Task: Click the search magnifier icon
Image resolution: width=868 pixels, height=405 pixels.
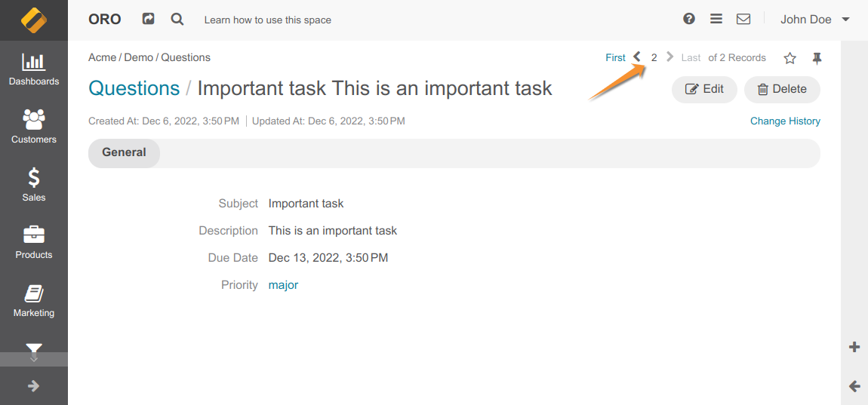Action: point(177,19)
